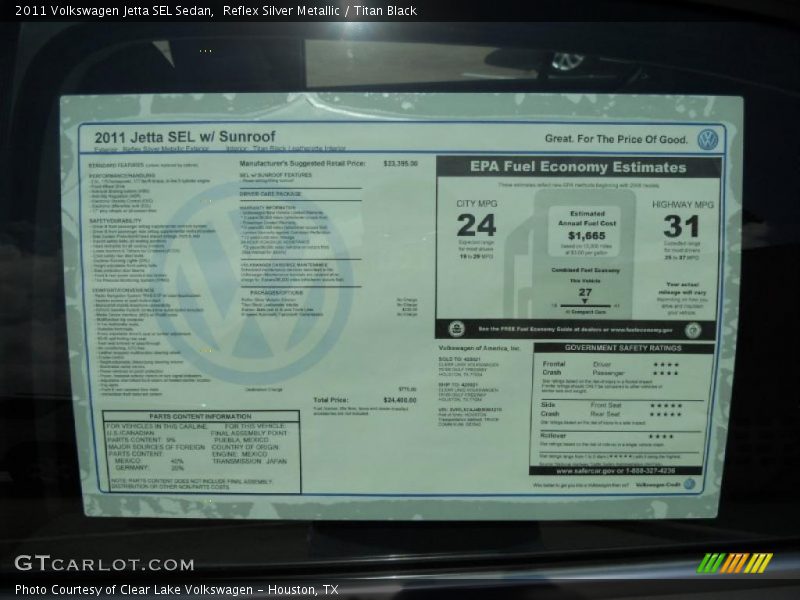This screenshot has width=800, height=600.
Task: Click the highway MPG value 31
Action: (x=681, y=227)
